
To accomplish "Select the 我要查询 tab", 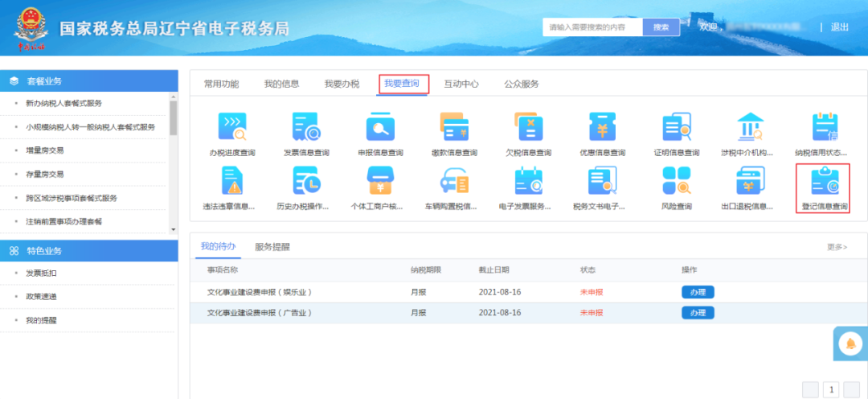I will click(x=402, y=84).
